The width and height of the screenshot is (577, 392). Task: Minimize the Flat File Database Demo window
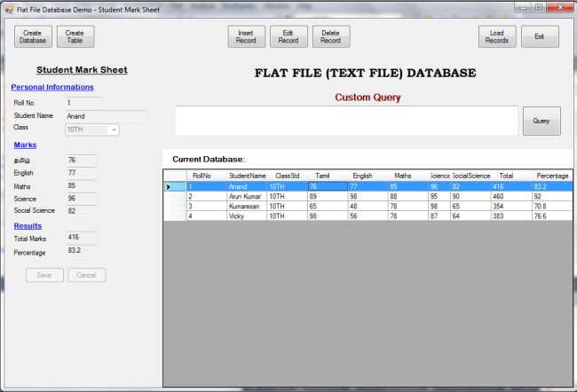[x=523, y=7]
